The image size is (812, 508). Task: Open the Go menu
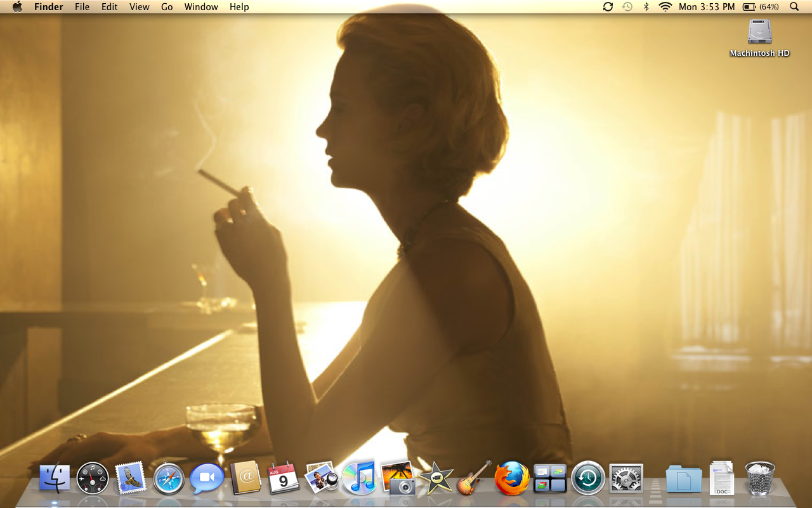(167, 7)
